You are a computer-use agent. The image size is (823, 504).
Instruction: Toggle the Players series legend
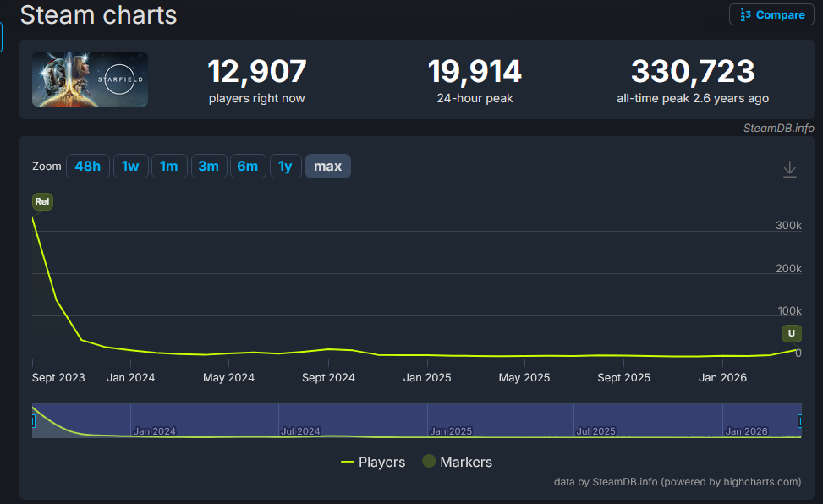373,462
